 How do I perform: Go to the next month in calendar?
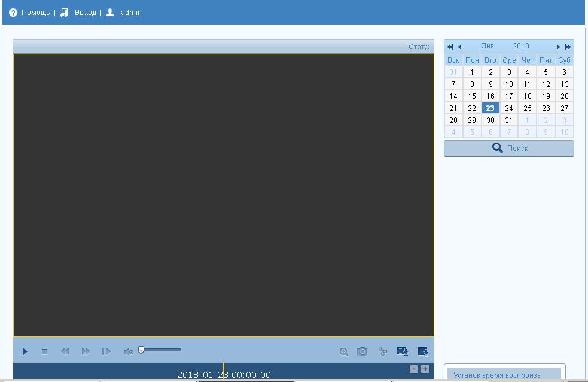558,47
